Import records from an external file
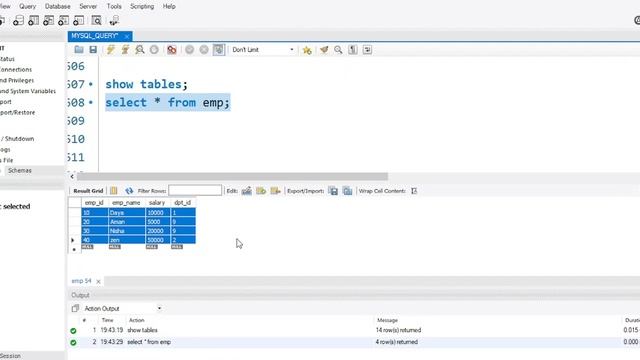Screen dimensions: 640x360 [347, 191]
